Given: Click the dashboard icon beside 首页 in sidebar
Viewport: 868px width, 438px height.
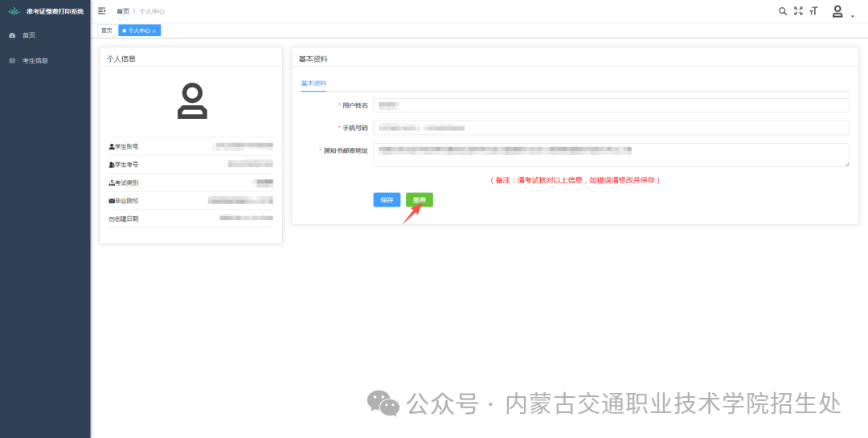Looking at the screenshot, I should pos(12,35).
